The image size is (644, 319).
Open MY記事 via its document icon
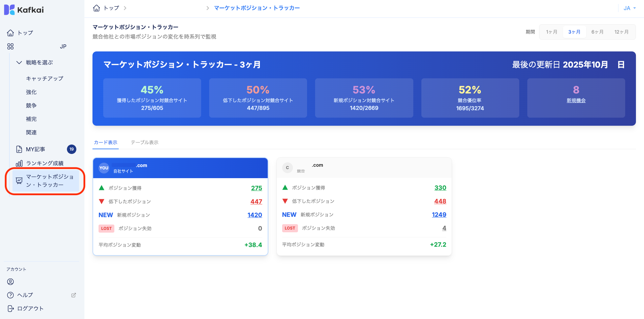(18, 149)
